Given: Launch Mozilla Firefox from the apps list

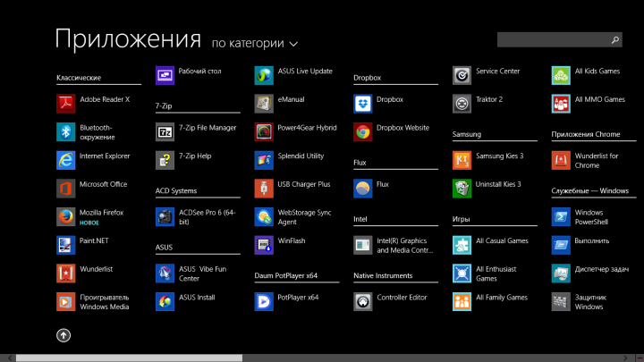Looking at the screenshot, I should (x=66, y=216).
